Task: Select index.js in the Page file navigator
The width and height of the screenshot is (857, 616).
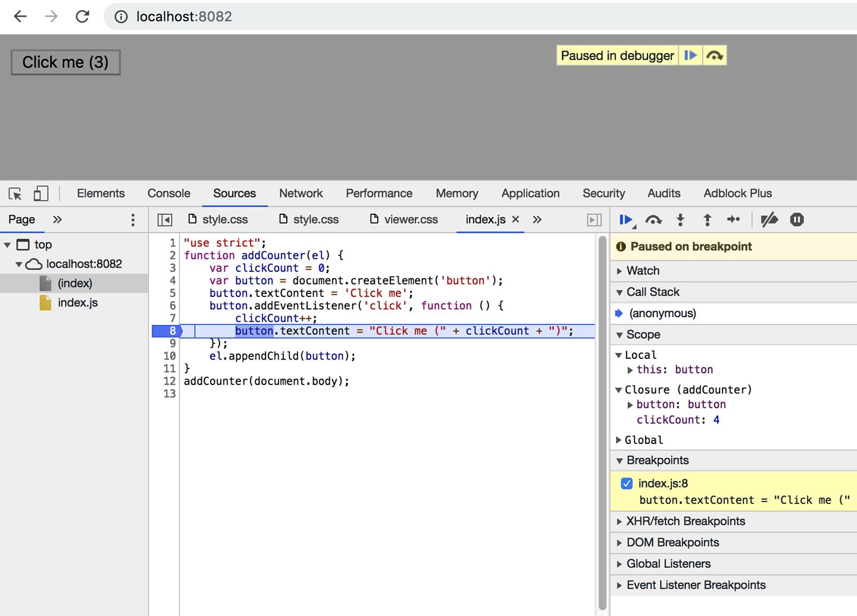Action: pyautogui.click(x=77, y=302)
